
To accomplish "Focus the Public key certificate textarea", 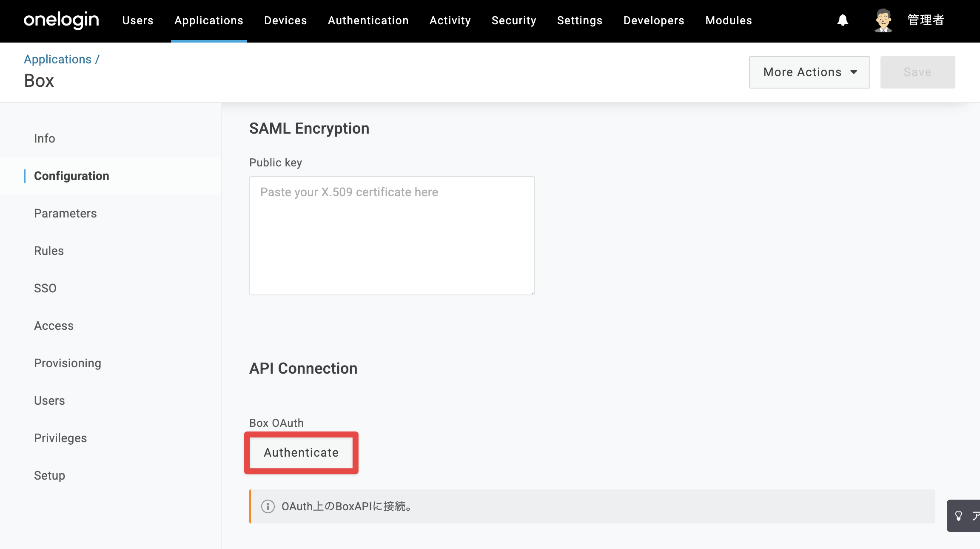I will 392,236.
